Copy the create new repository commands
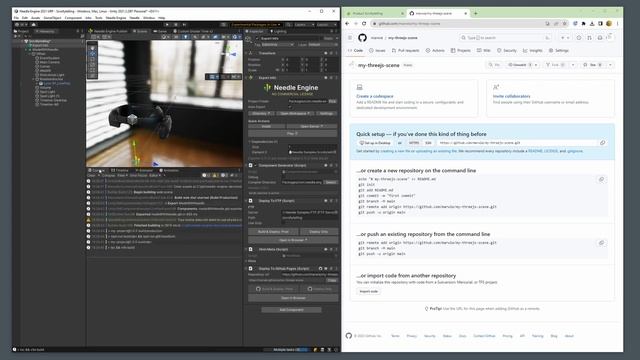640x360 pixels. coord(601,180)
